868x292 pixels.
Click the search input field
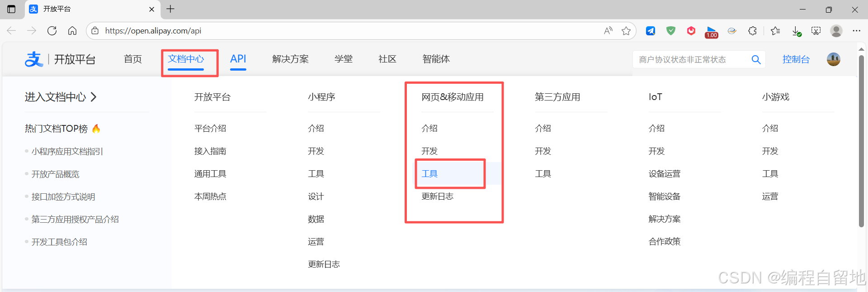click(x=692, y=59)
